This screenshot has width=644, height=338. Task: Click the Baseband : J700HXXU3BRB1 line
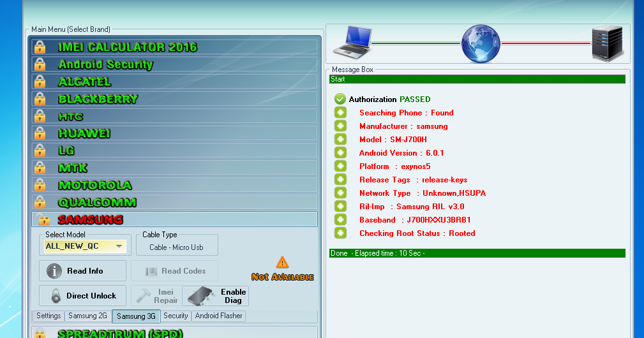(415, 220)
